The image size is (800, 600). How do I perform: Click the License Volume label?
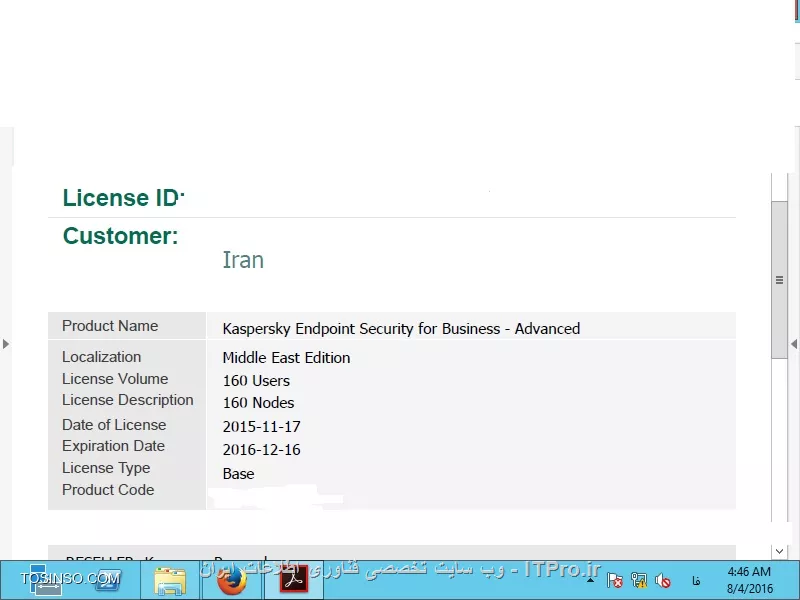(x=115, y=379)
